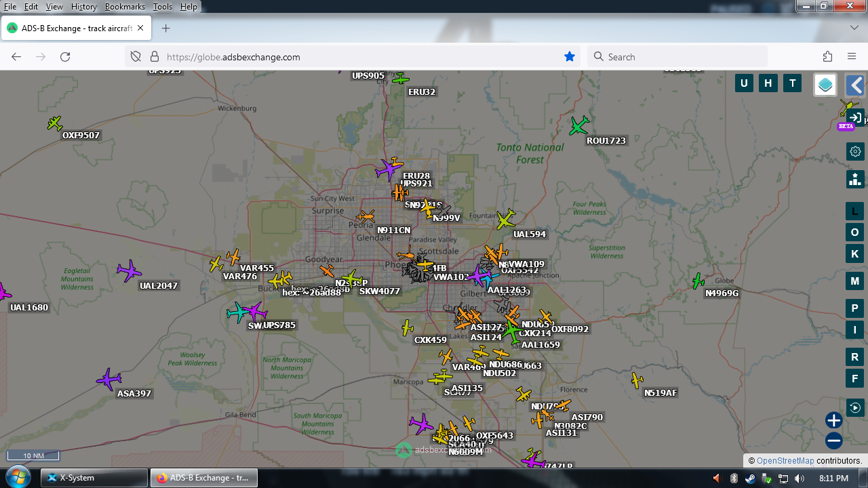
Task: Zoom out the map with minus button
Action: click(834, 441)
